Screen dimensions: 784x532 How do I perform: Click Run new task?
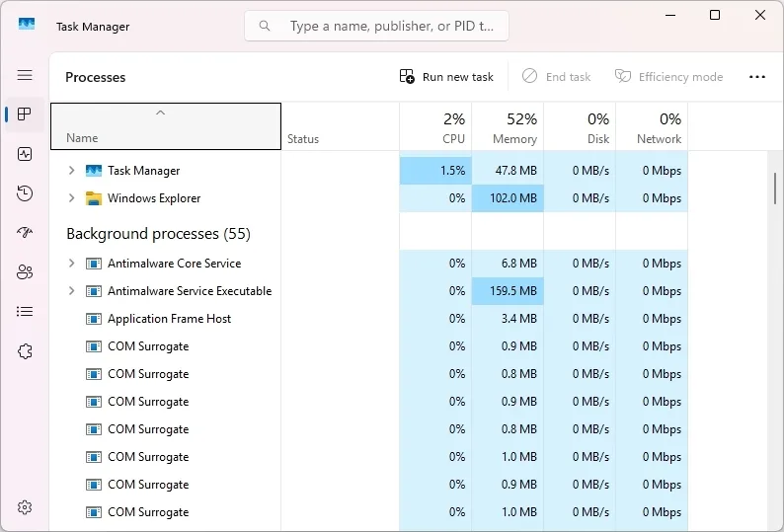pyautogui.click(x=446, y=77)
